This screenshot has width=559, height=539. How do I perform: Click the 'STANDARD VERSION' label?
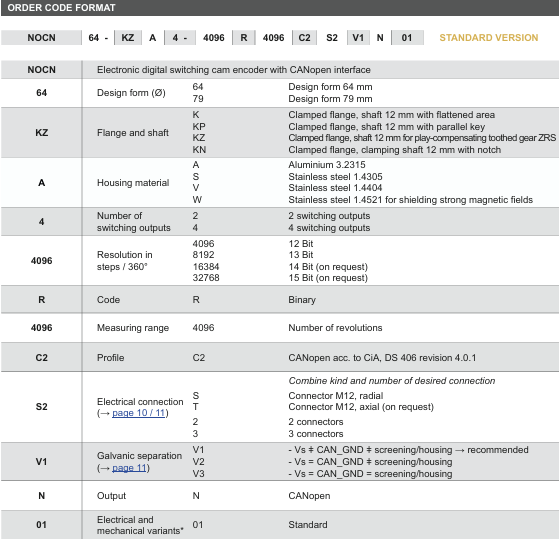(489, 38)
